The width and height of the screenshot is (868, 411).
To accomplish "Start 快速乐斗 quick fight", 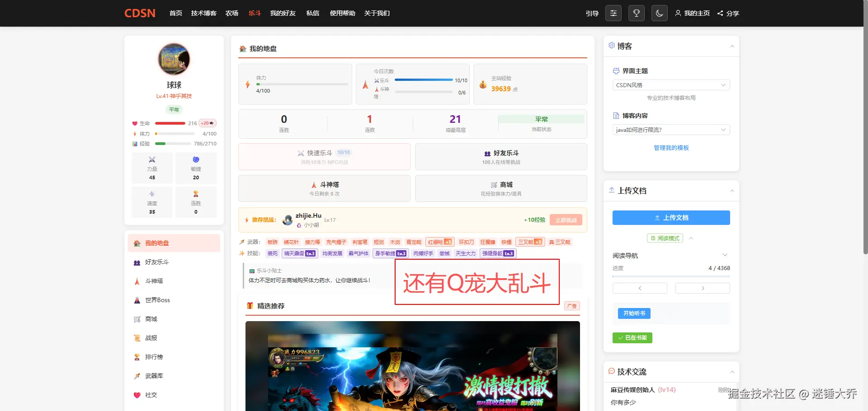I will [x=325, y=157].
